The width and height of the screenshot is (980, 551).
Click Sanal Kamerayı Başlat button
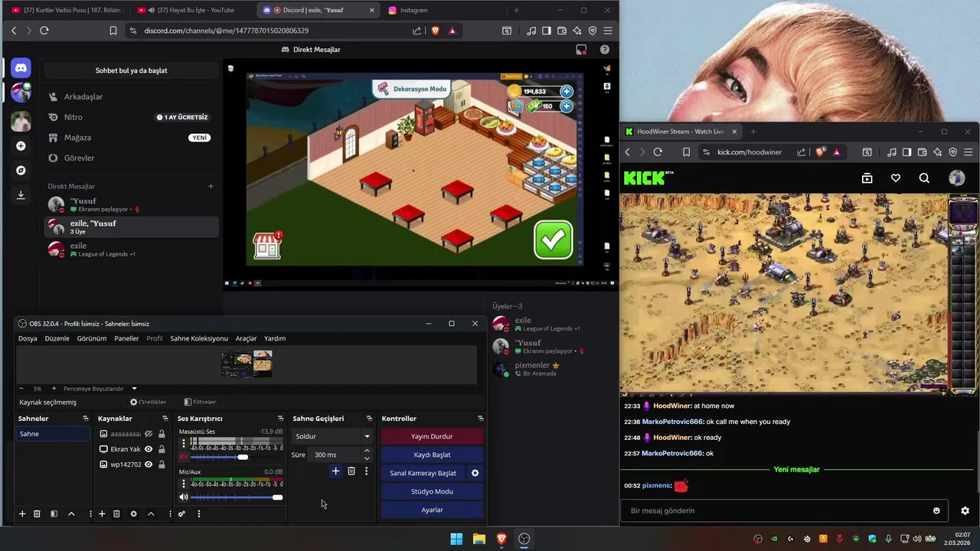[x=423, y=473]
